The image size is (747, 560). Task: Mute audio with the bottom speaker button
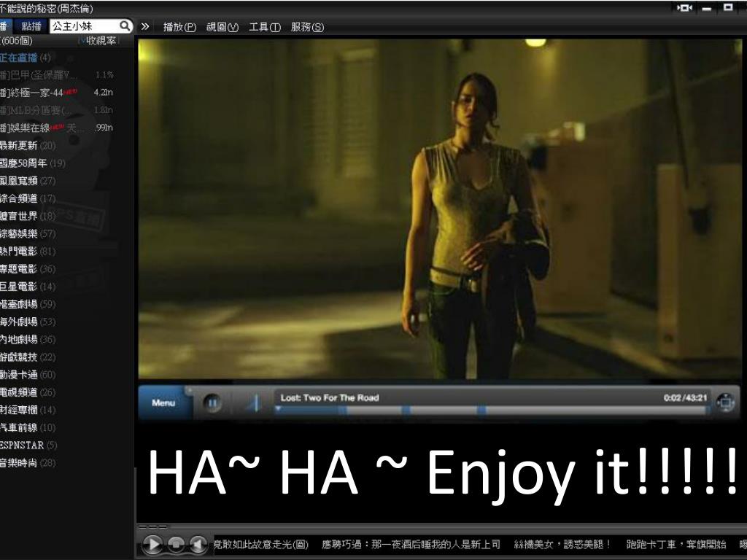tap(198, 544)
